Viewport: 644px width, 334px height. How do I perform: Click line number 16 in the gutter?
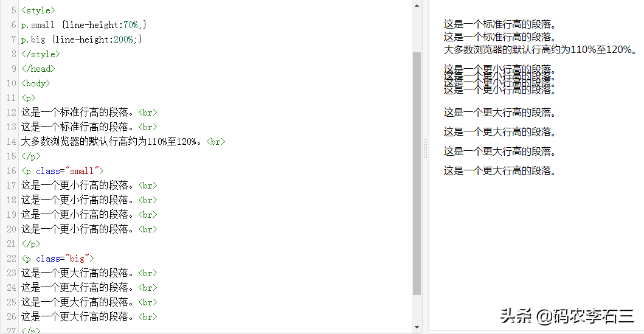[12, 171]
